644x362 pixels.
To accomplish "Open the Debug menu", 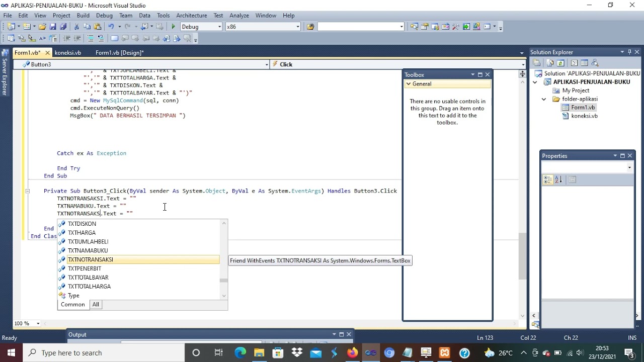I will (104, 16).
